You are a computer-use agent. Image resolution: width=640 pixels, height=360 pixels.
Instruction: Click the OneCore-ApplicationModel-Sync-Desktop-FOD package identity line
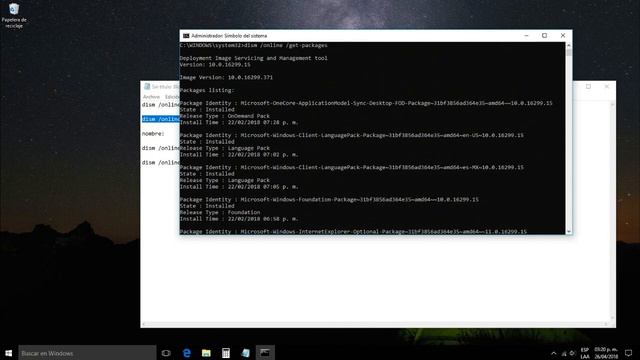366,103
